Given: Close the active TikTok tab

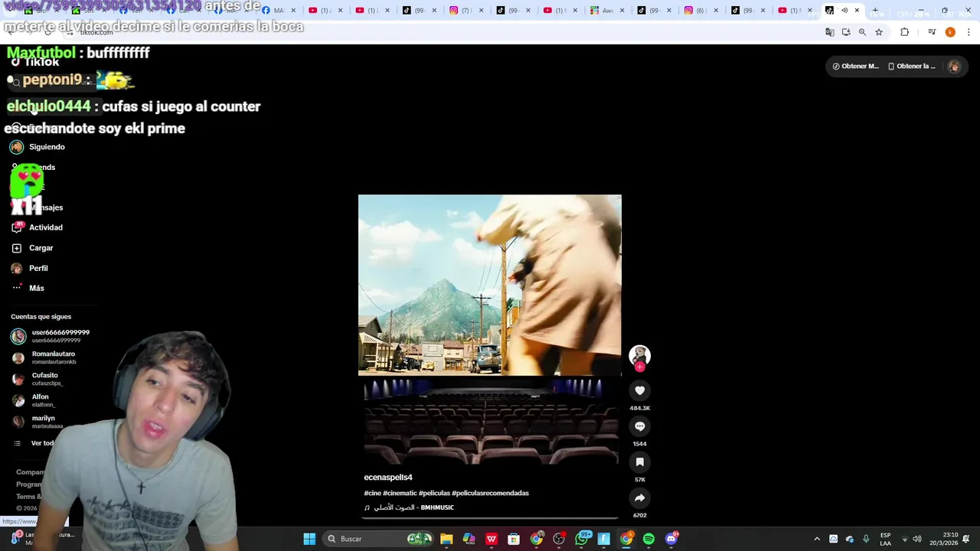Looking at the screenshot, I should pyautogui.click(x=857, y=11).
